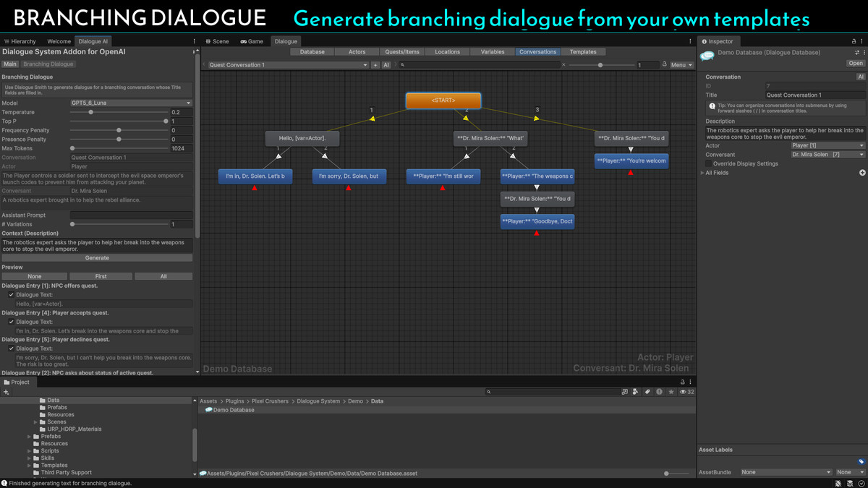
Task: Click the Project search-by-import-log icon
Action: pyautogui.click(x=625, y=392)
